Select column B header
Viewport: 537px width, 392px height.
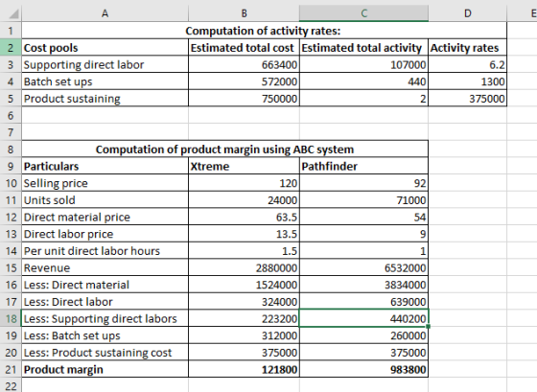point(244,13)
